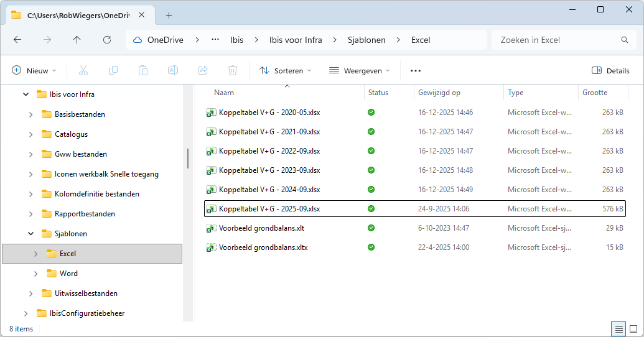Click the Paste clipboard icon

[x=143, y=71]
